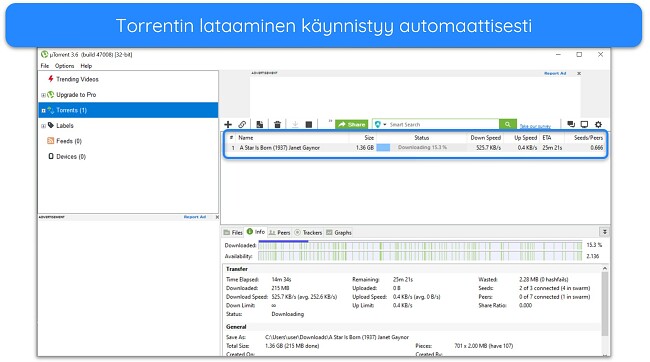
Task: Open the Take our survey link
Action: click(x=535, y=126)
